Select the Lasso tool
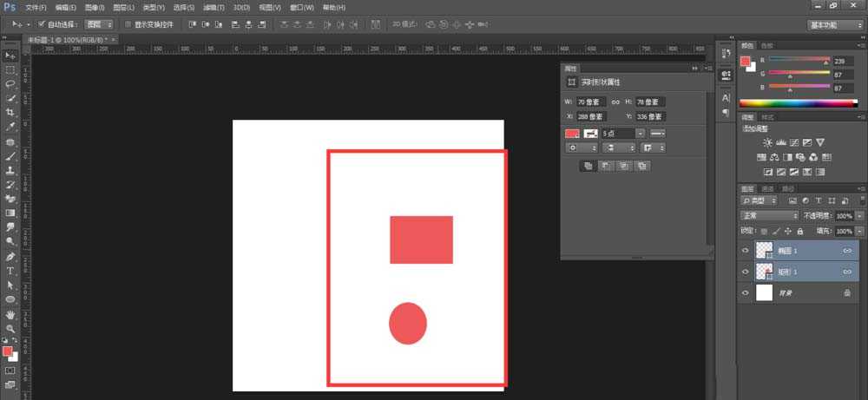868x400 pixels. coord(10,84)
